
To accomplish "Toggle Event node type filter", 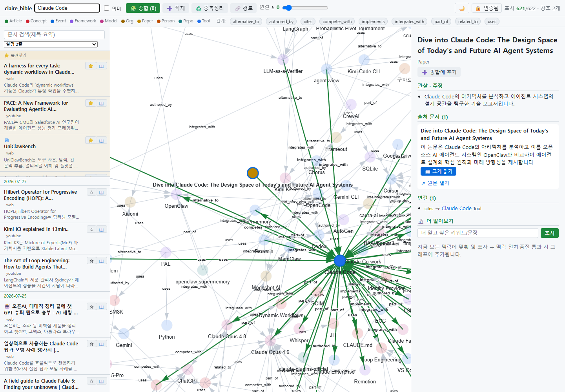I will pos(58,21).
